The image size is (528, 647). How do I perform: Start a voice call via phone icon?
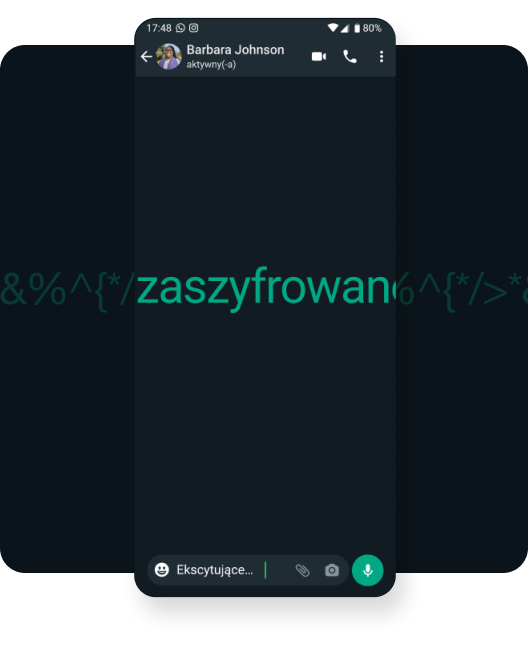click(x=350, y=57)
